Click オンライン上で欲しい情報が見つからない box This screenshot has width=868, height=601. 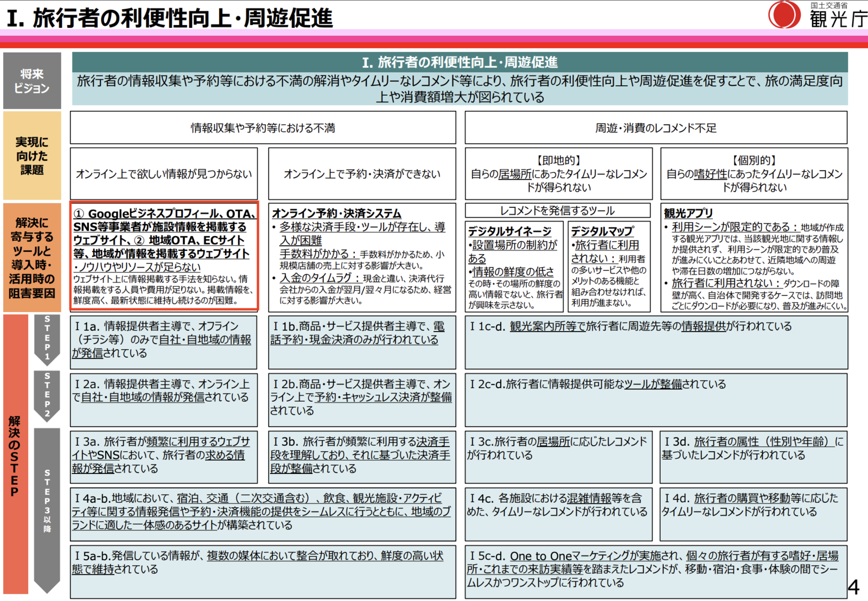click(x=164, y=174)
